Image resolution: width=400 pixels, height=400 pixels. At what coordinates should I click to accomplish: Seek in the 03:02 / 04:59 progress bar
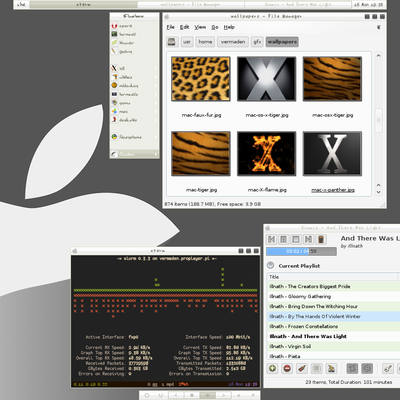coord(301,251)
